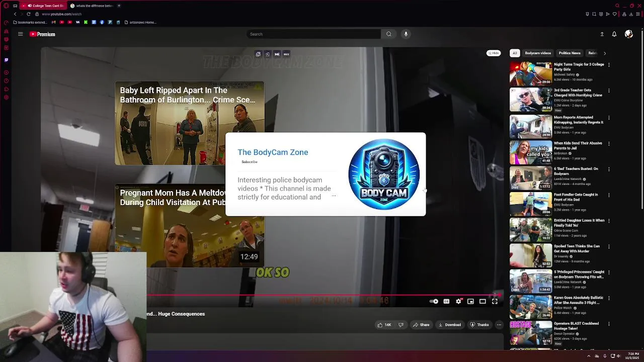Open options for 3rd Grade Teacher video
The width and height of the screenshot is (644, 362).
pos(609,90)
